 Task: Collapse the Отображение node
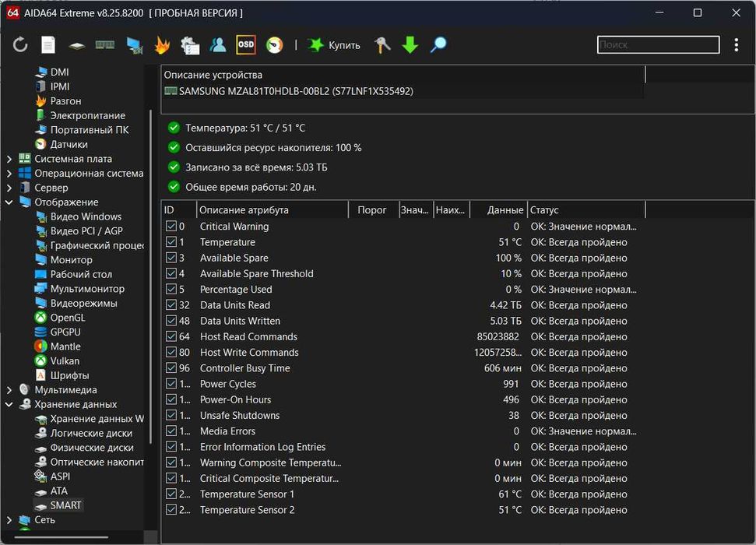coord(9,202)
